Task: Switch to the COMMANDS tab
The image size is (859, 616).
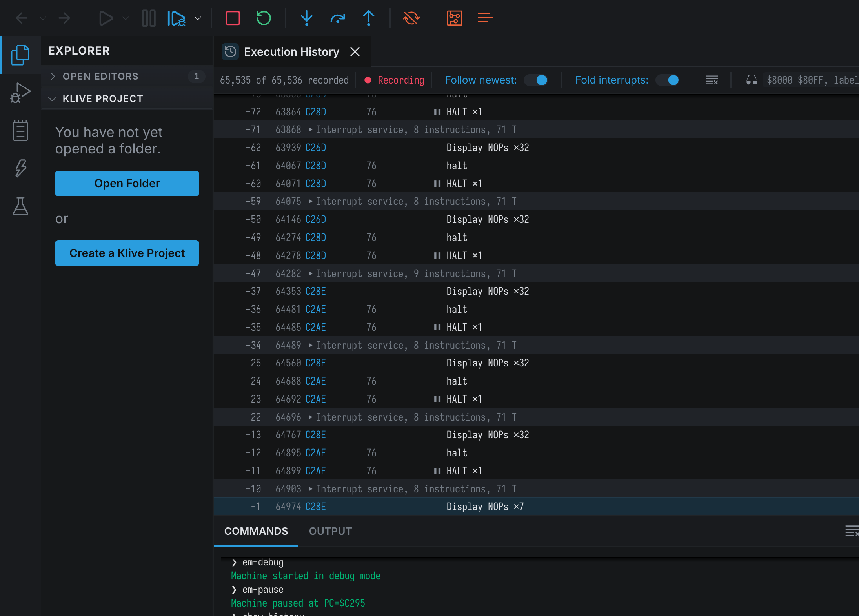Action: coord(256,531)
